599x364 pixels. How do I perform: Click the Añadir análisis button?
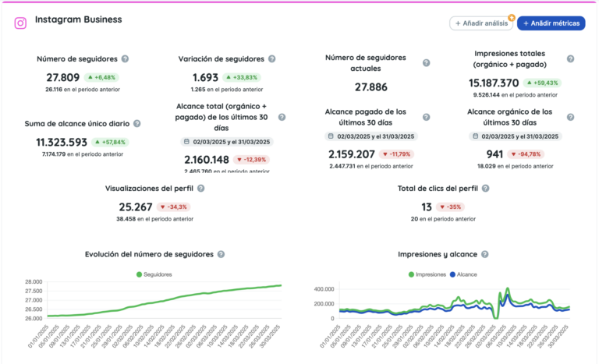[x=481, y=23]
